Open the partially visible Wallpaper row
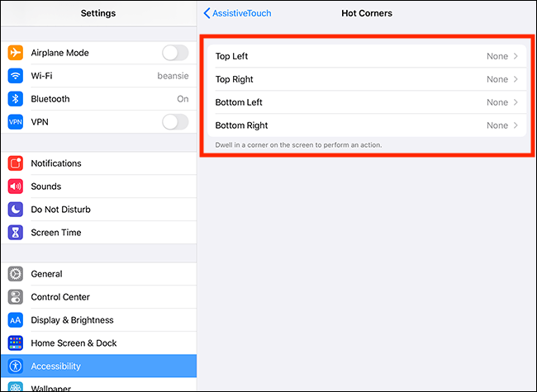Screen dimensions: 537x392 point(98,385)
